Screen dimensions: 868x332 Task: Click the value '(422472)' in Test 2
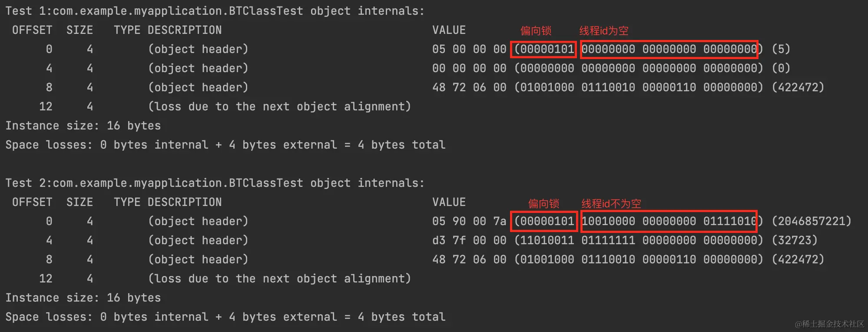coord(798,259)
